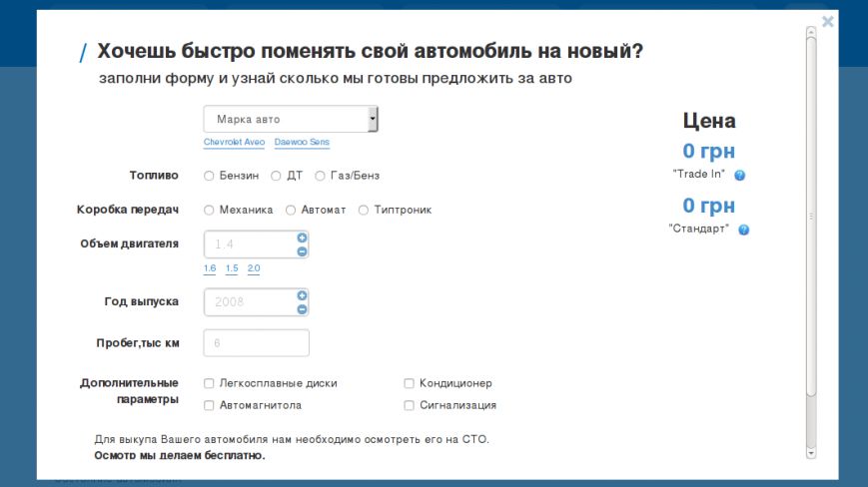Check Сигнализация option
The height and width of the screenshot is (487, 868).
(409, 405)
